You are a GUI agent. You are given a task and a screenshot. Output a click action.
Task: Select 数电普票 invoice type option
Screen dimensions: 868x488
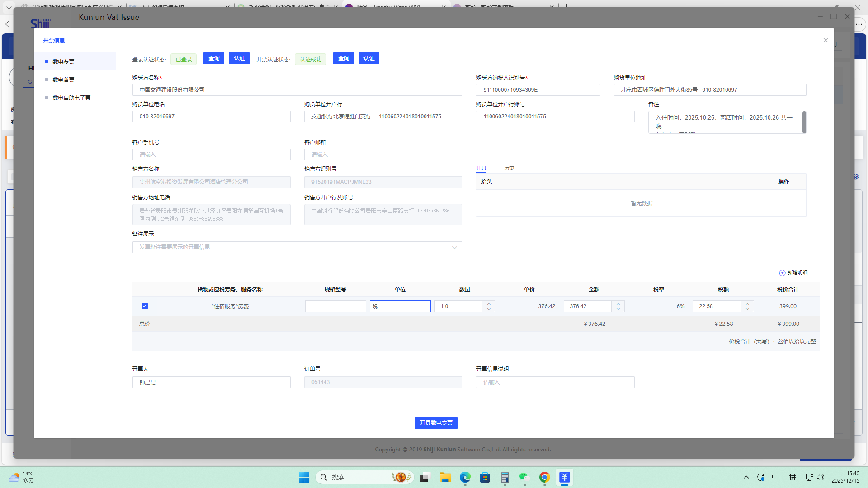[x=63, y=80]
